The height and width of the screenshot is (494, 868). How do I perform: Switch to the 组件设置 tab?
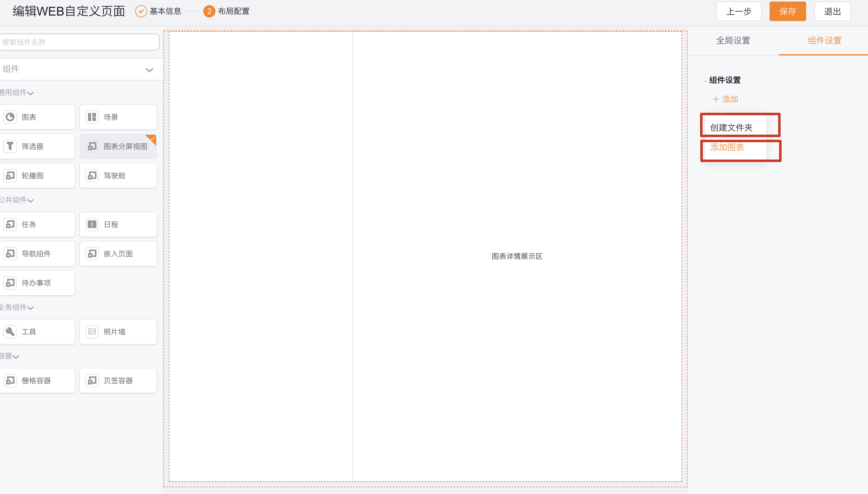825,41
